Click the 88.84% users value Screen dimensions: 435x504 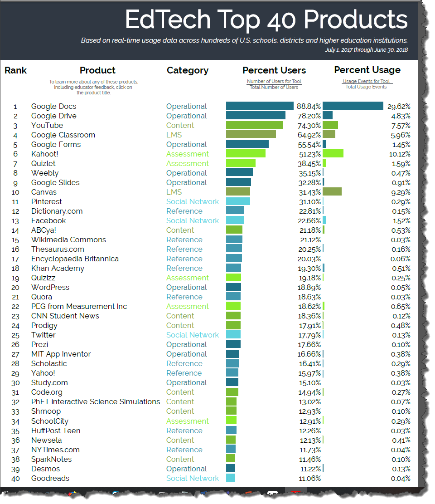pos(309,107)
